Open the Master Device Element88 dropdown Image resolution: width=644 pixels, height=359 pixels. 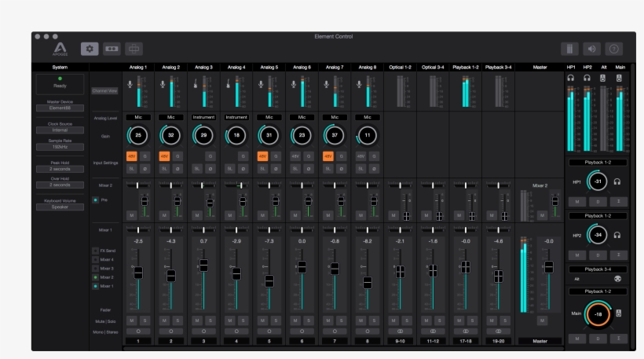click(x=60, y=108)
